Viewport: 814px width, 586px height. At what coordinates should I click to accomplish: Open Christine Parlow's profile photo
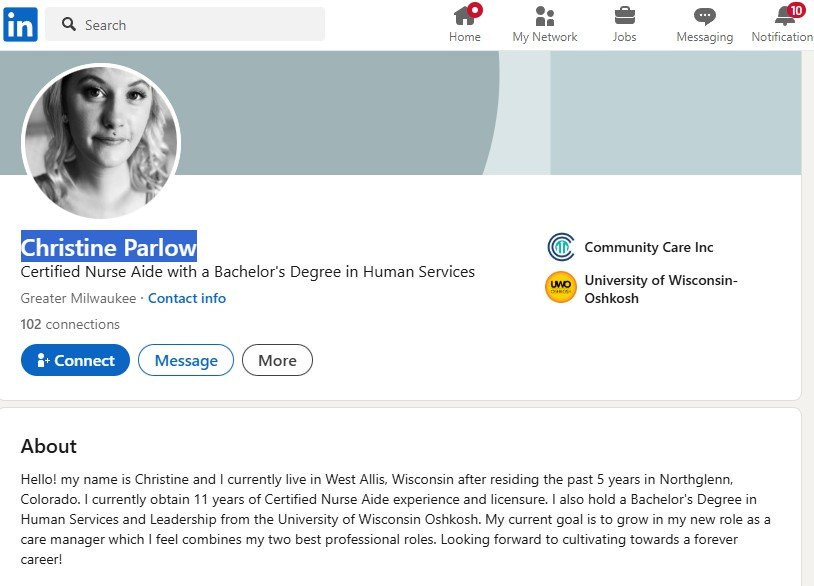tap(101, 141)
